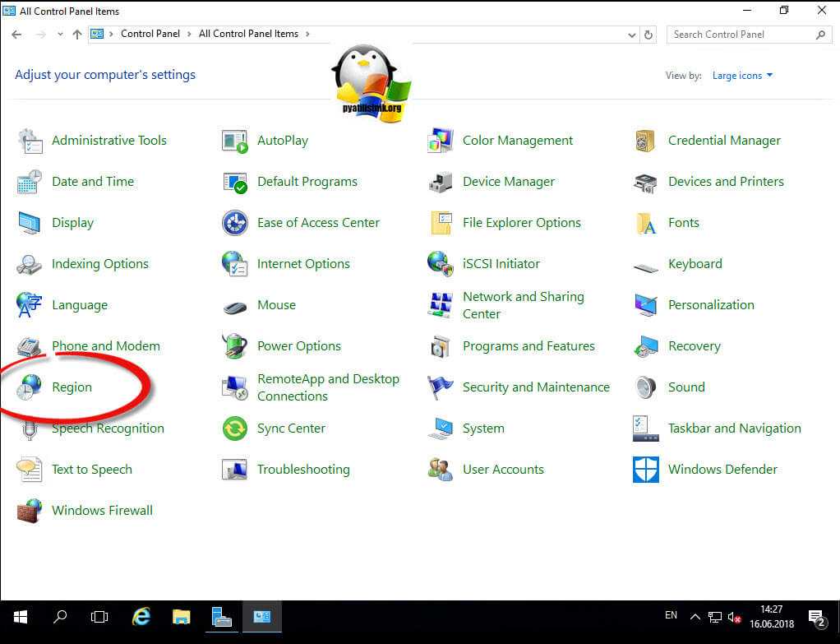840x644 pixels.
Task: Click the Internet Explorer taskbar icon
Action: click(141, 617)
